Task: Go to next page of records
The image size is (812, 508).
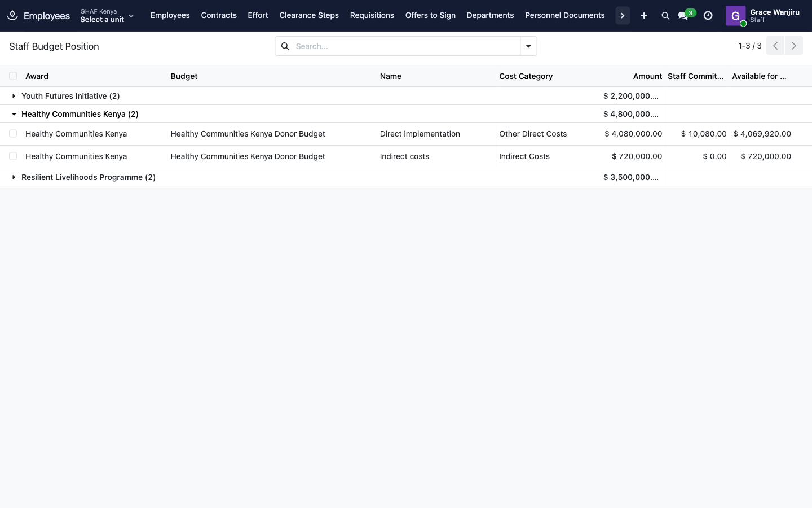Action: (x=794, y=46)
